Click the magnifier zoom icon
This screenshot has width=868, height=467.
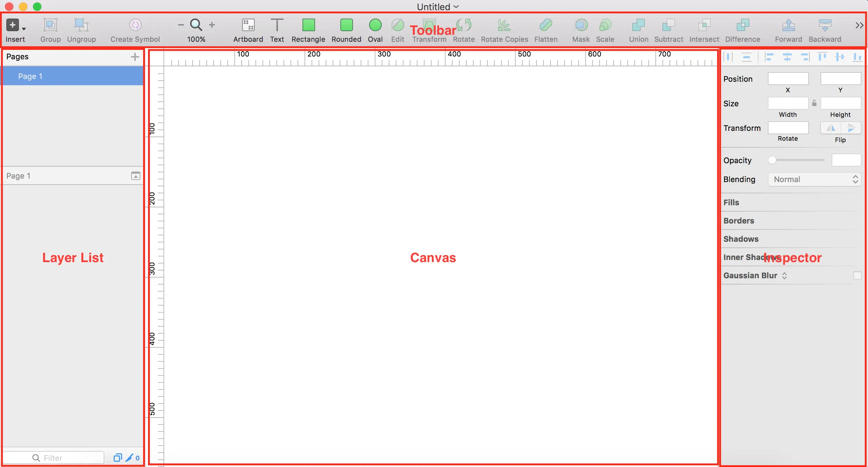[x=196, y=25]
